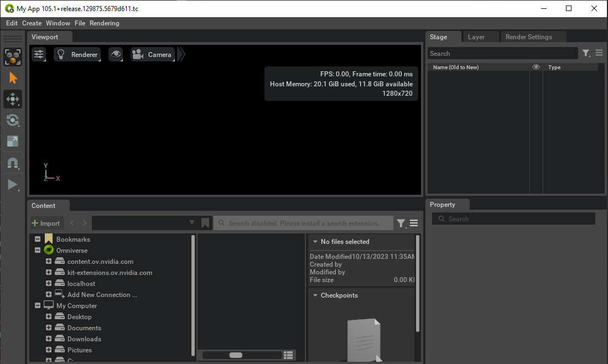Expand the Downloads folder node

49,339
